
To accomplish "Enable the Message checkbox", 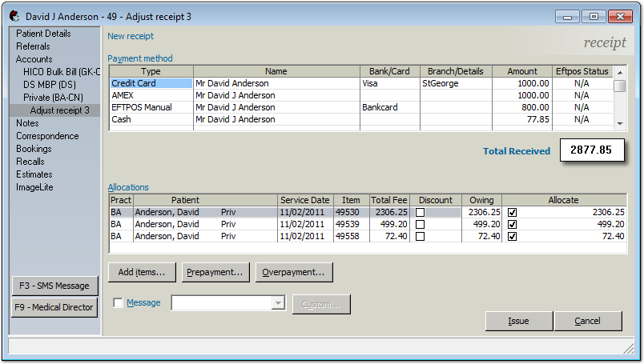I will (x=119, y=303).
